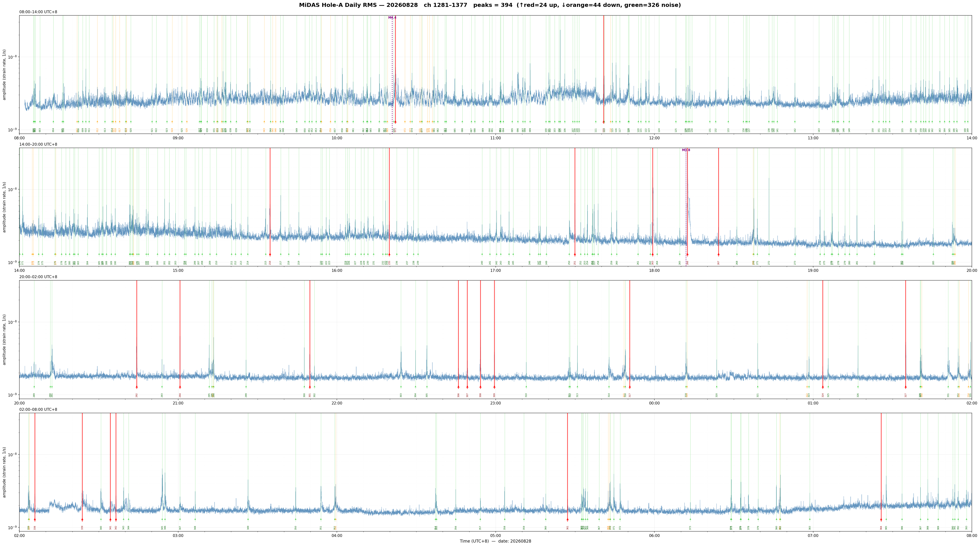Click the 03:00 time tick label

(x=178, y=536)
